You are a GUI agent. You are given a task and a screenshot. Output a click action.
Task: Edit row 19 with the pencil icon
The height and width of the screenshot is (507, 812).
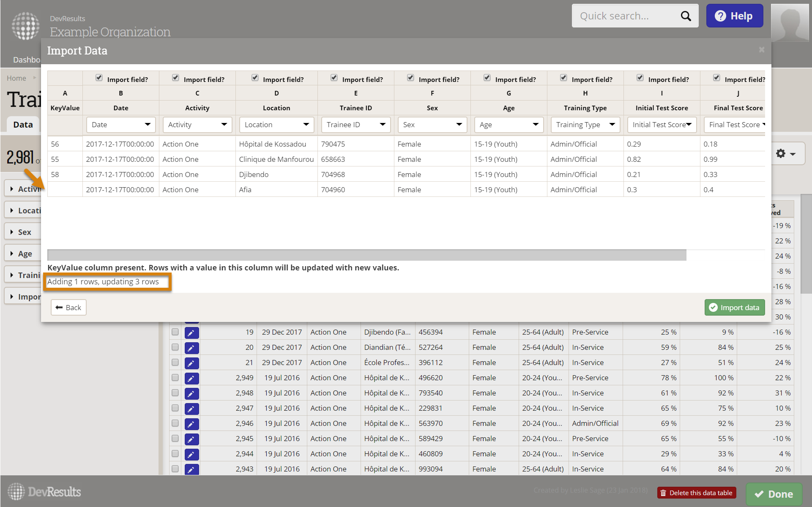pos(191,333)
